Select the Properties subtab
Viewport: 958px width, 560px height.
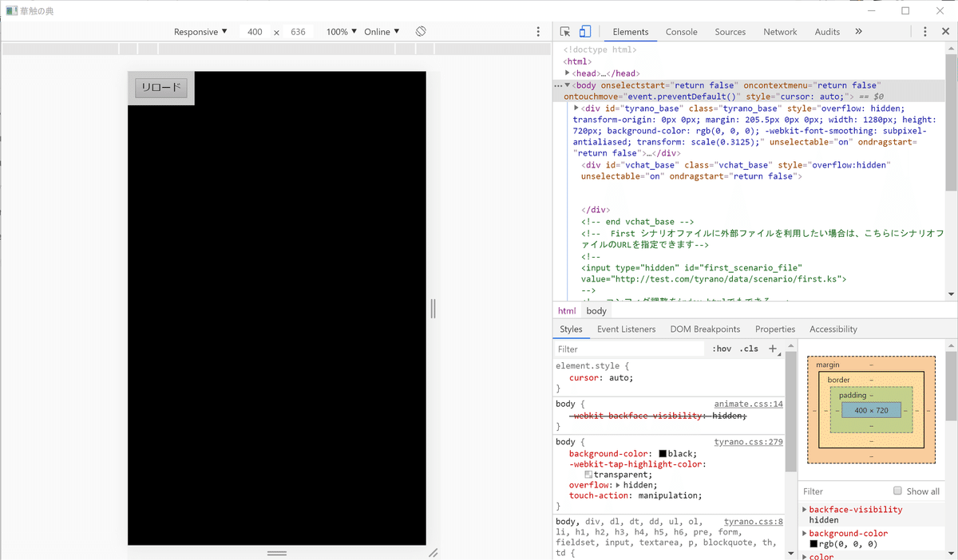pos(775,329)
